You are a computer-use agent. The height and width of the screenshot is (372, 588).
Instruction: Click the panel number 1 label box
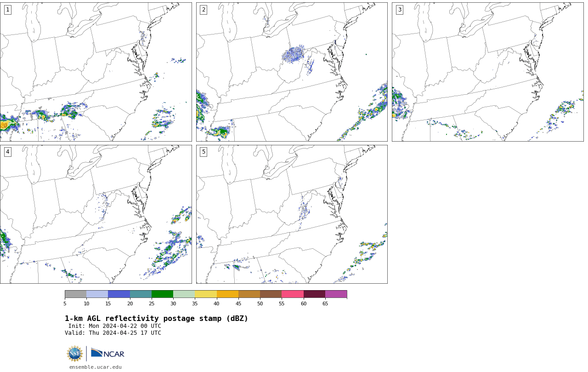tap(7, 10)
